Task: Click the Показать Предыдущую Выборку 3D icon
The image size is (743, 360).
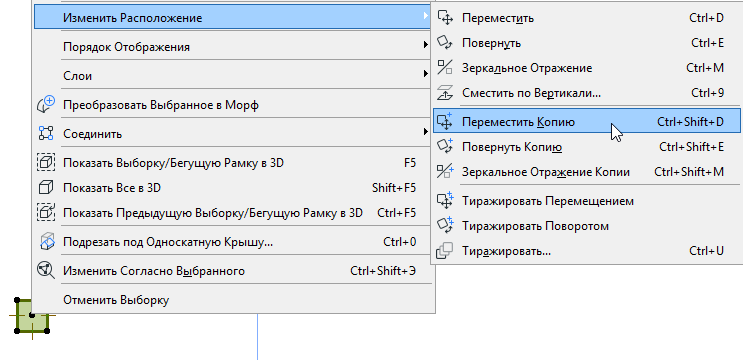Action: (45, 213)
